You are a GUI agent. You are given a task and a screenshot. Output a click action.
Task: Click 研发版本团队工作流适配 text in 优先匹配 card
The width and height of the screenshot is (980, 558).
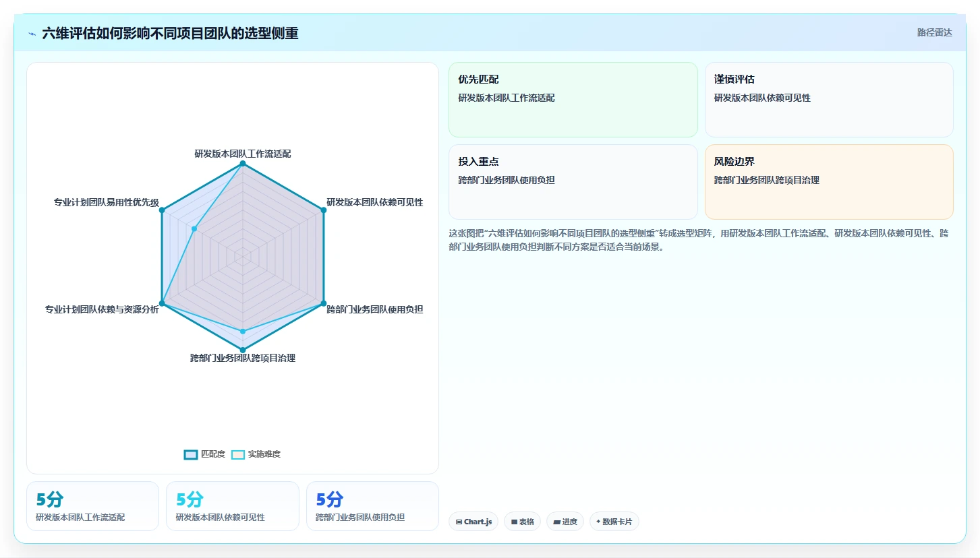click(507, 98)
